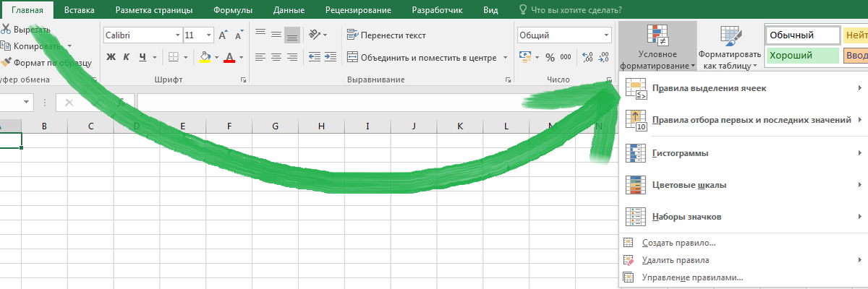
Task: Switch to the Рецензирование tab
Action: coord(358,10)
